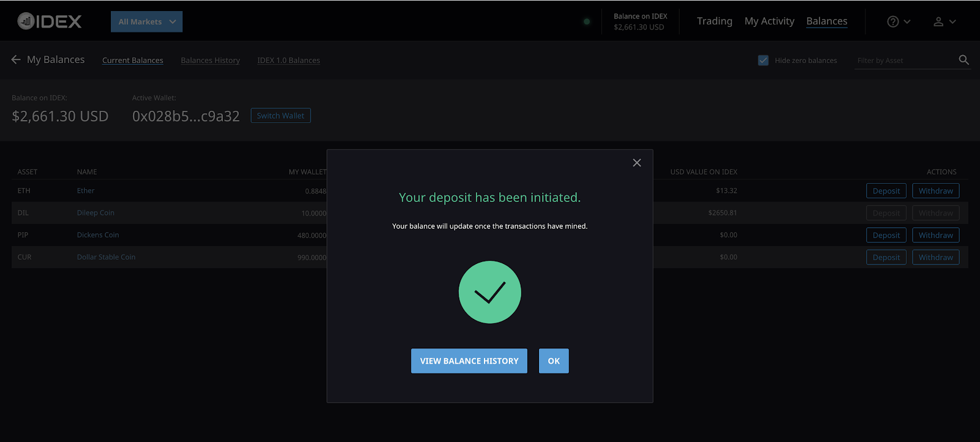Click the active wallet address 0x028b5...c9a32

(186, 116)
